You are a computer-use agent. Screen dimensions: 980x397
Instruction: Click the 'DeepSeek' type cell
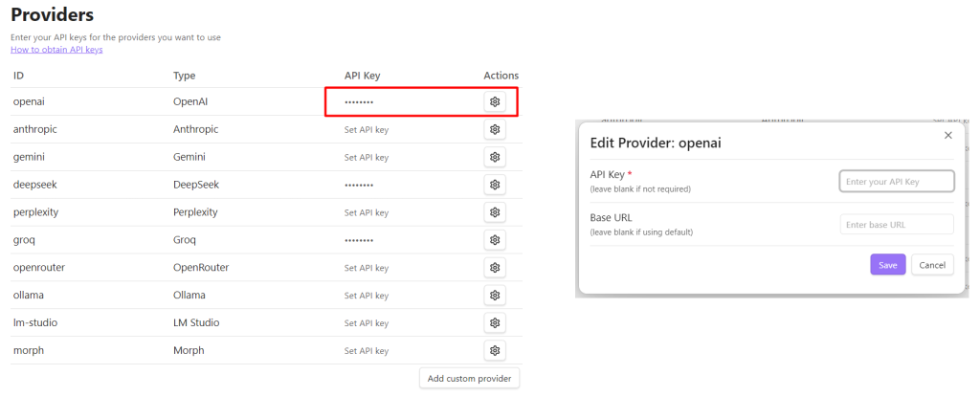pos(196,185)
